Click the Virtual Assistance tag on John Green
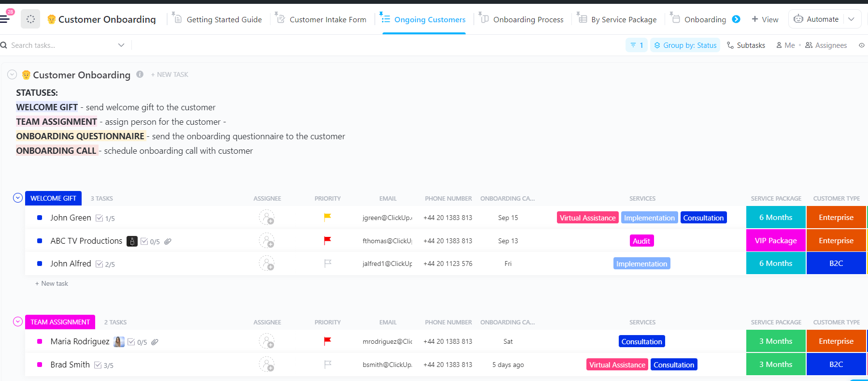The width and height of the screenshot is (868, 381). (x=588, y=218)
